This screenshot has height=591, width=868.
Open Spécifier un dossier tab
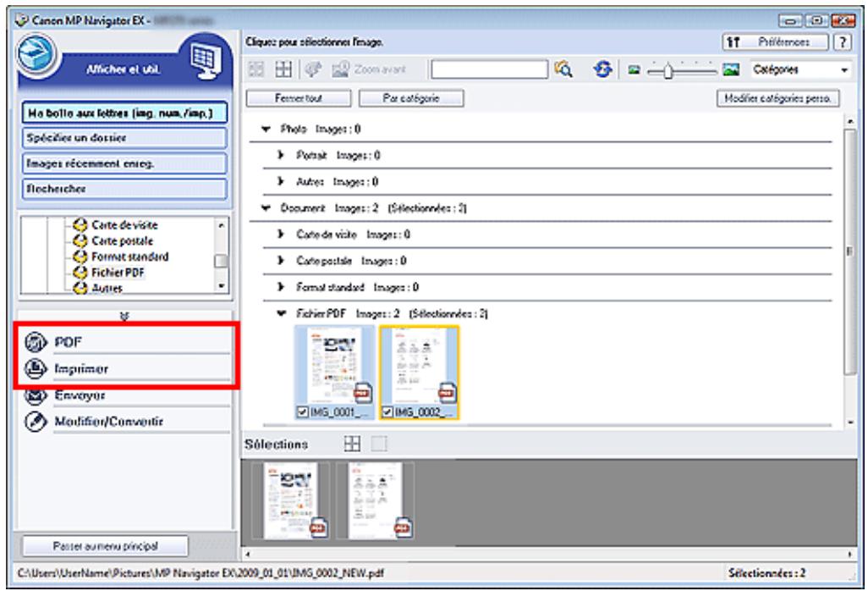pos(124,138)
